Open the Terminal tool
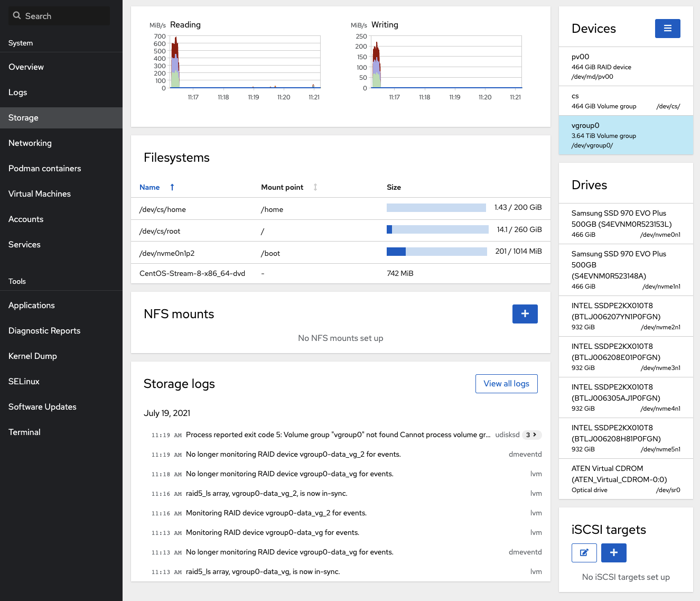This screenshot has height=601, width=700. (x=24, y=432)
